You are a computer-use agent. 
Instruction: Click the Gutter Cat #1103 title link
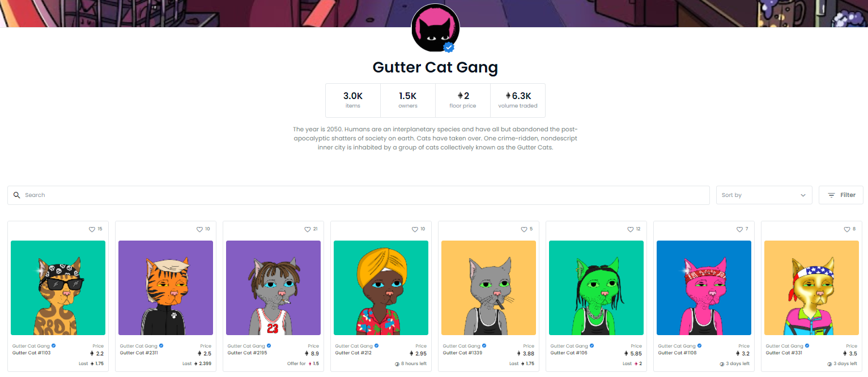[31, 353]
